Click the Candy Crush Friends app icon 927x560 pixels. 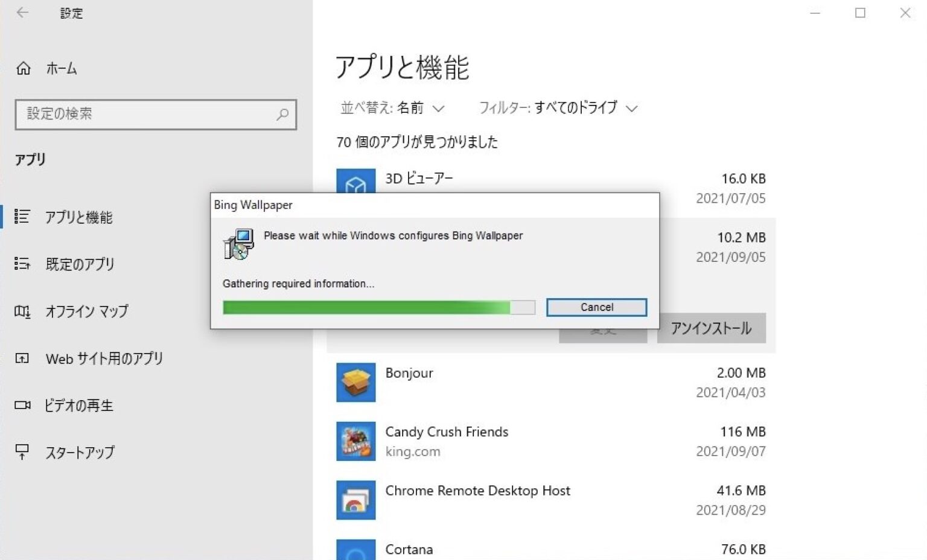(357, 441)
